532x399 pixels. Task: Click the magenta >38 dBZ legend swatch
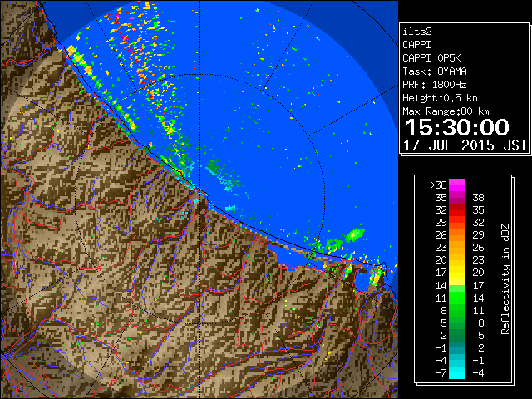coord(457,185)
